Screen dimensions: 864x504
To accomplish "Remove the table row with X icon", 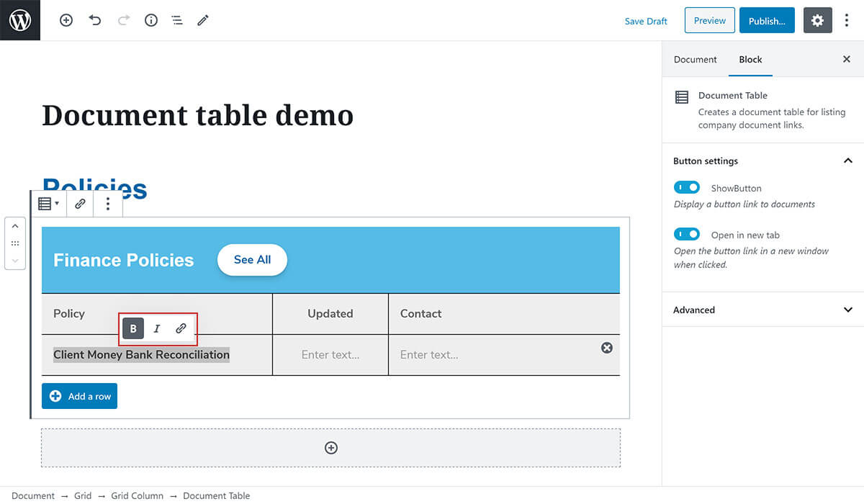I will click(x=607, y=348).
